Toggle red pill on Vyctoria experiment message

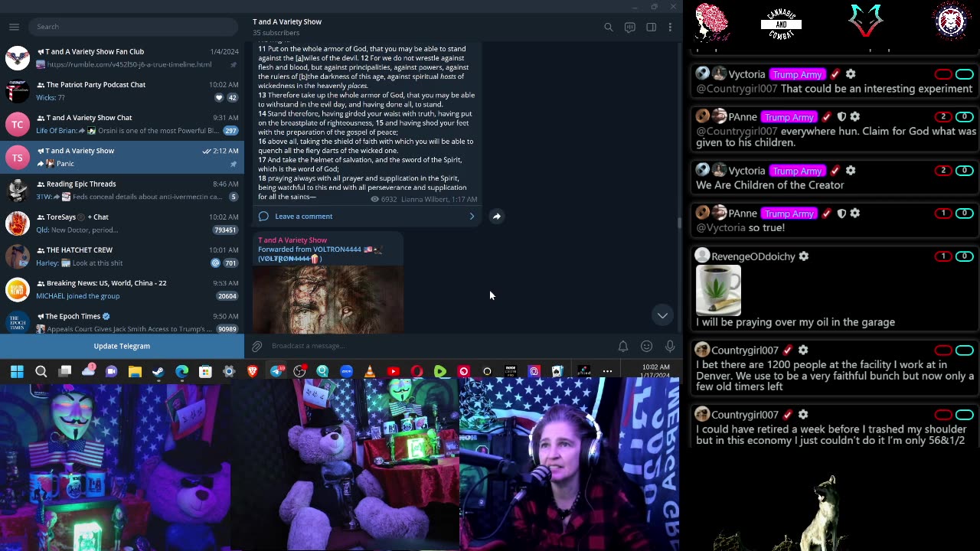pos(943,74)
